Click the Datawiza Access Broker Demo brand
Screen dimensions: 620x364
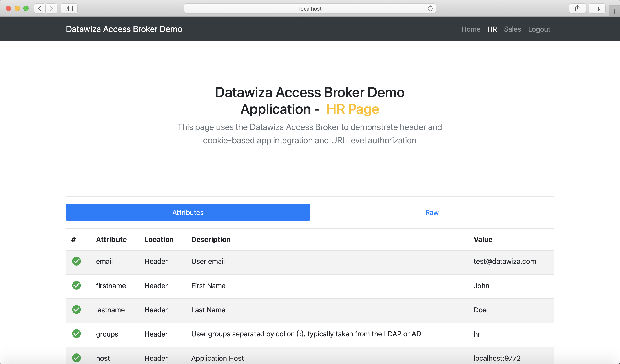124,29
